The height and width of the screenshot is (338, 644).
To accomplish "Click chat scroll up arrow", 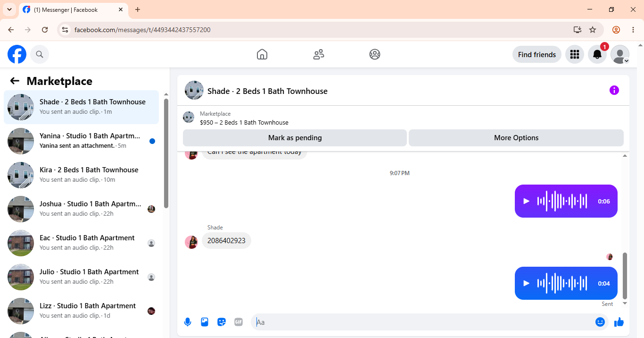I will tap(625, 156).
